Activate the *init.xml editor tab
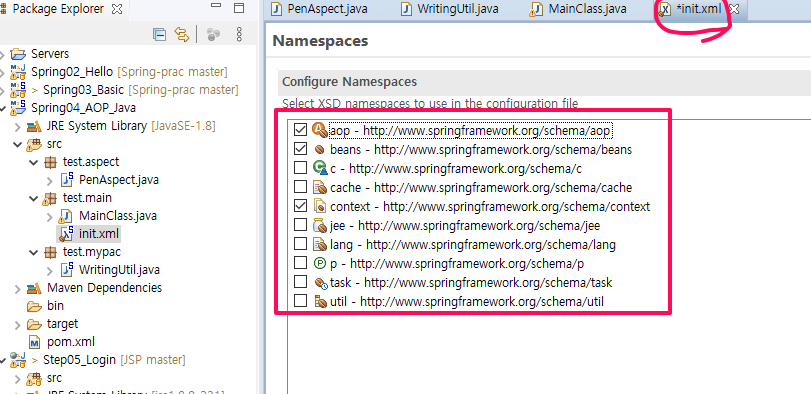Image resolution: width=811 pixels, height=394 pixels. [x=699, y=9]
